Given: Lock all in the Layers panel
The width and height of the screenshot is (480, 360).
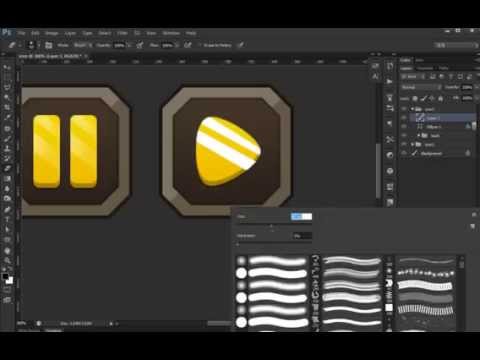Looking at the screenshot, I should 440,99.
